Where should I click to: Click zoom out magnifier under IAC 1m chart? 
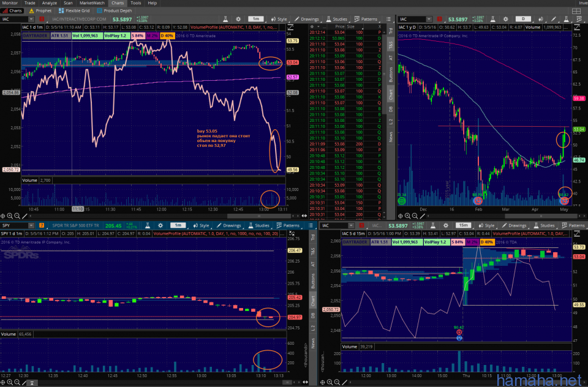[x=17, y=216]
